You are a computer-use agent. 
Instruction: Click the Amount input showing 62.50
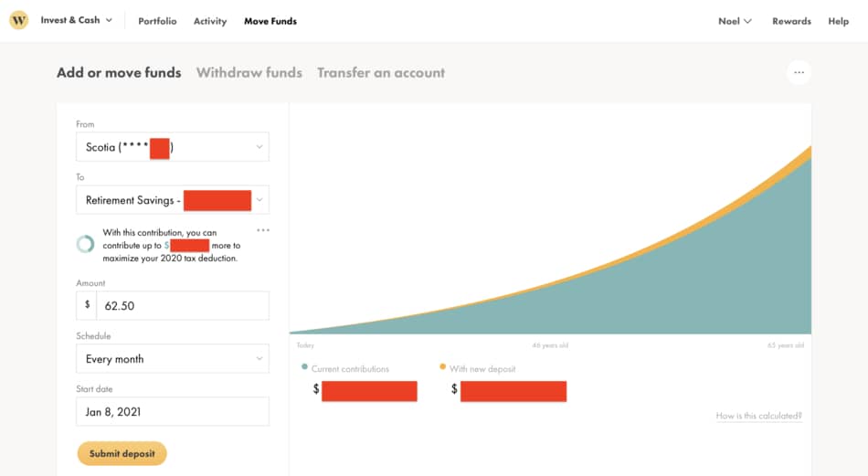point(183,305)
